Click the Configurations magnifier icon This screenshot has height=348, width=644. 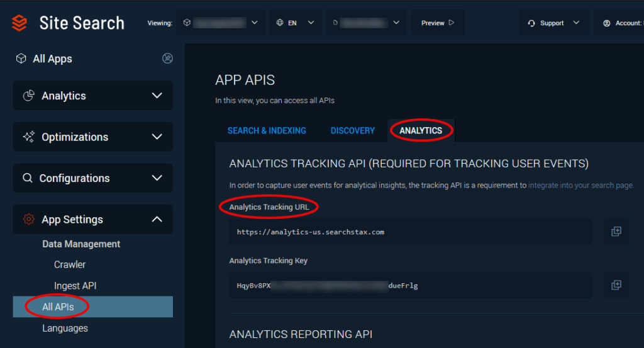[28, 178]
